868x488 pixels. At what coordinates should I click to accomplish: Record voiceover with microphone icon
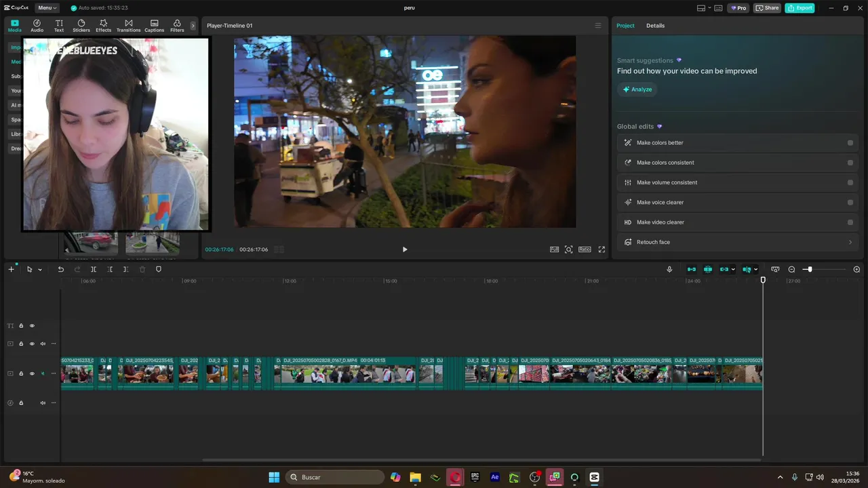pos(669,269)
